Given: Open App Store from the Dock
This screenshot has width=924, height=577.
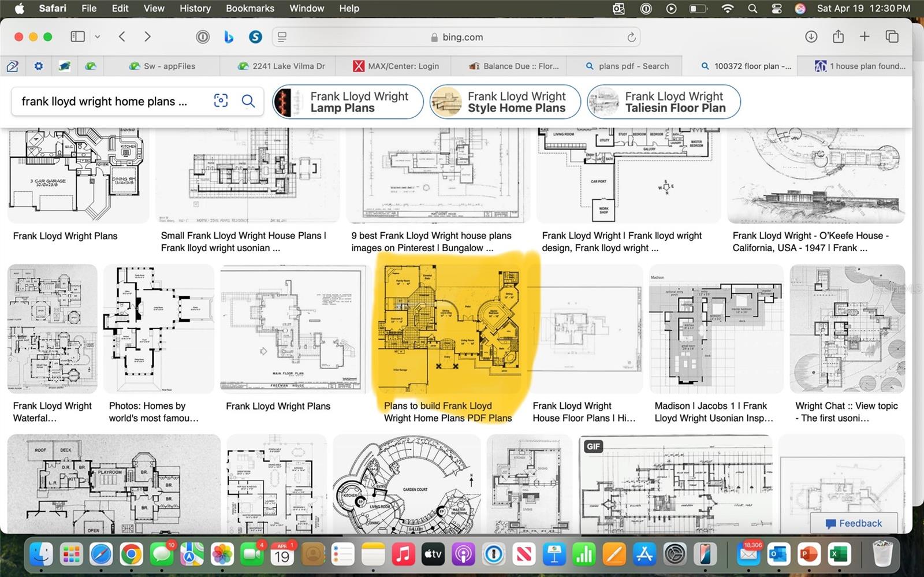Looking at the screenshot, I should click(x=644, y=554).
